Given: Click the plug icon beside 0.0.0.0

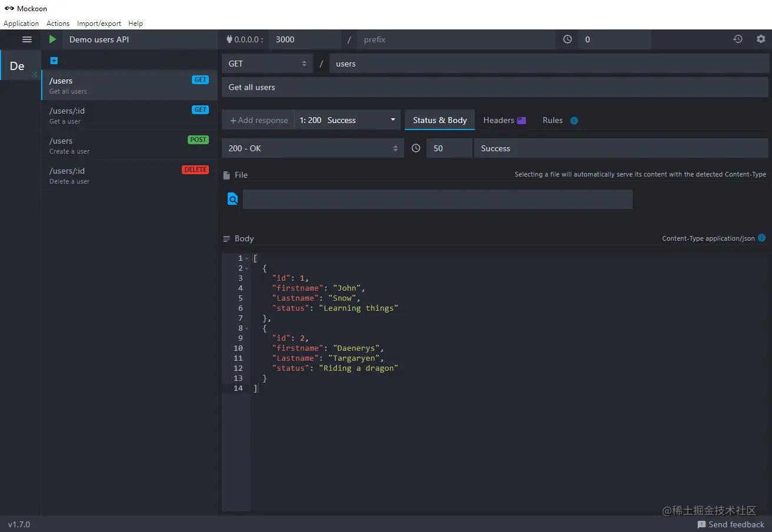Looking at the screenshot, I should [x=229, y=39].
